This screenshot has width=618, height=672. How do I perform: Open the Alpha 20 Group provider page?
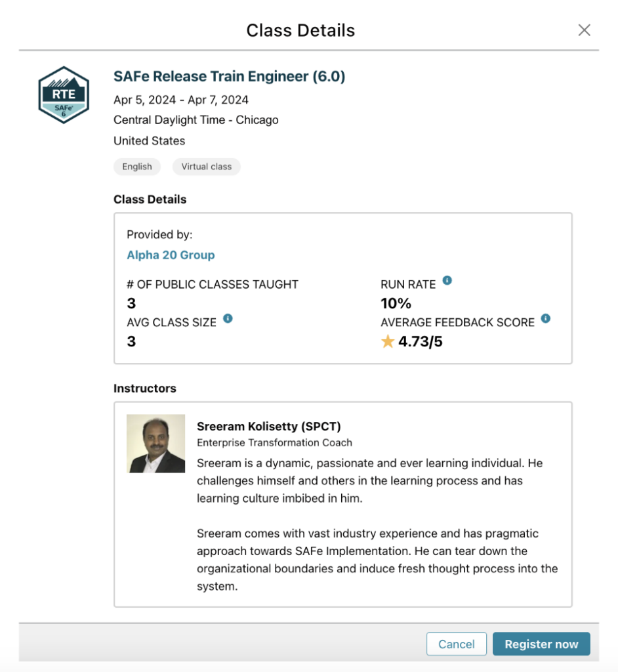[x=171, y=255]
